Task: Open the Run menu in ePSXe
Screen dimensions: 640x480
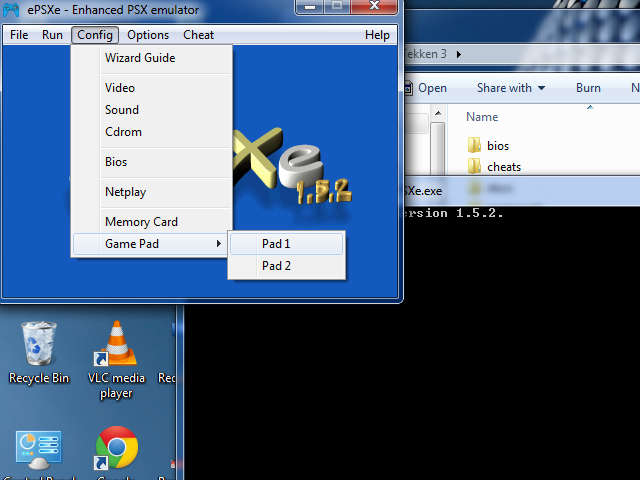Action: point(52,35)
